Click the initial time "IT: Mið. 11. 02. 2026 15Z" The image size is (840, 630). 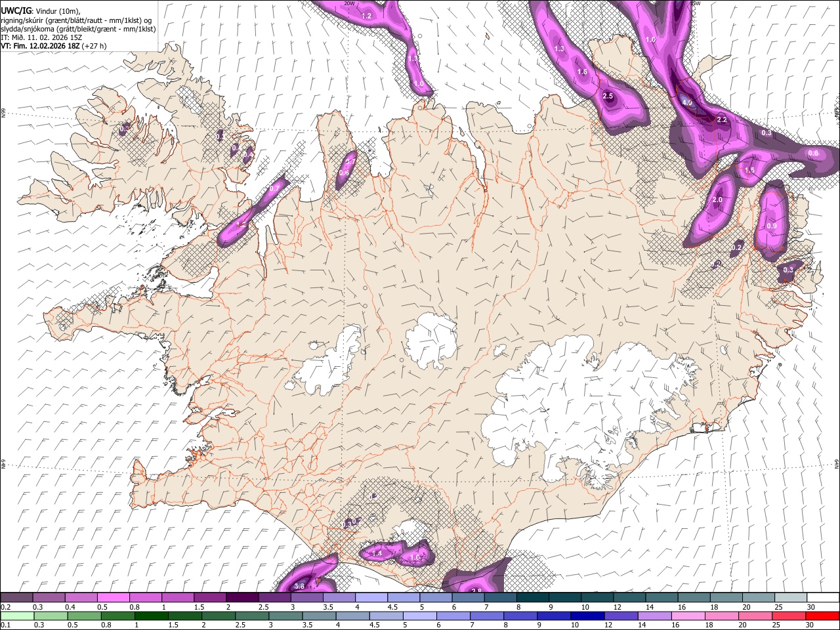click(x=41, y=37)
